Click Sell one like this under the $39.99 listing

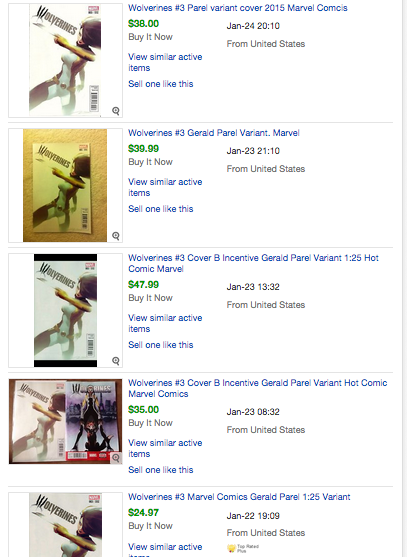(x=161, y=209)
